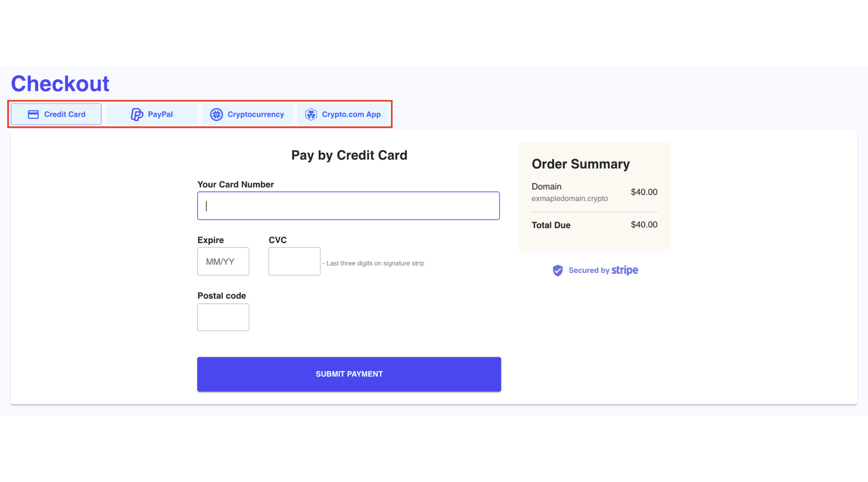The height and width of the screenshot is (482, 868).
Task: Click the Crypto.com App logo icon
Action: click(x=311, y=114)
